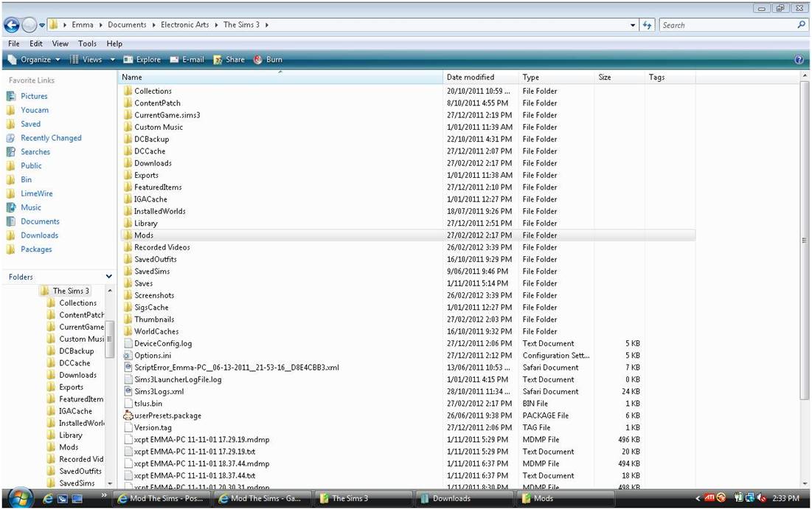The image size is (812, 510).
Task: Expand the Views dropdown arrow
Action: pyautogui.click(x=113, y=60)
